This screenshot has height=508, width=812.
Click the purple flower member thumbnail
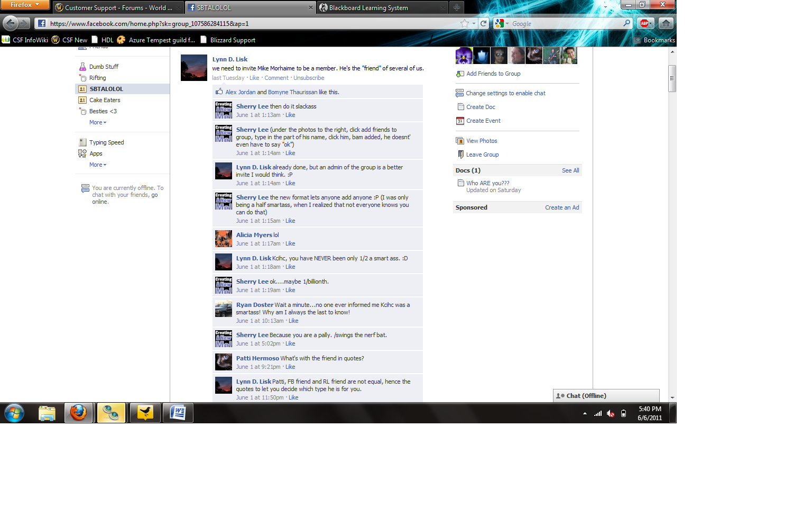click(464, 56)
